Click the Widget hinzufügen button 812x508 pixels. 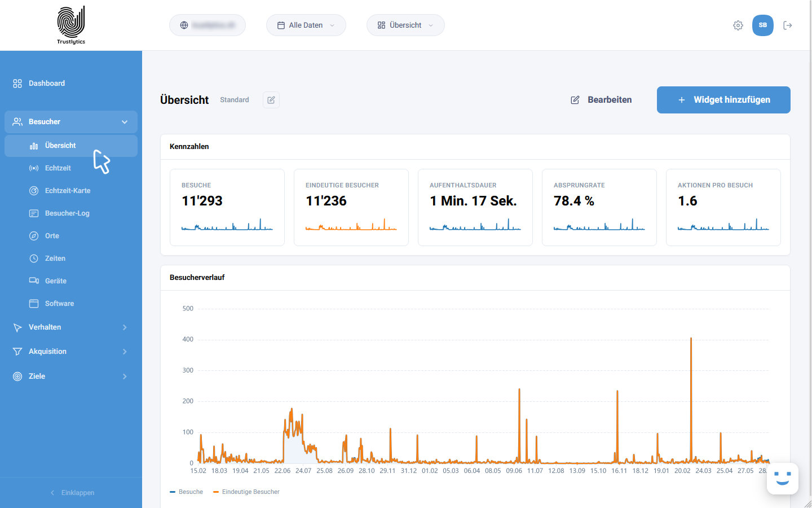(723, 100)
